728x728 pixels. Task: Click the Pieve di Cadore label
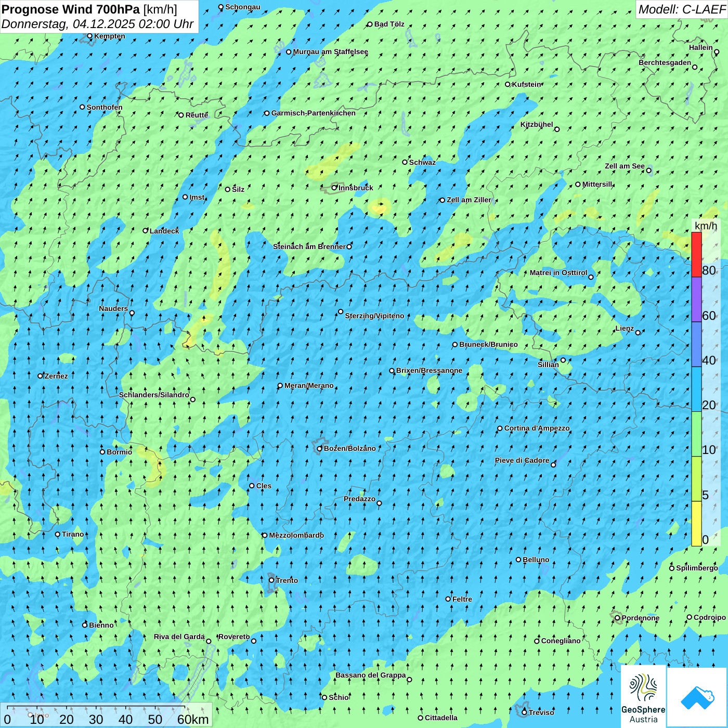click(522, 460)
